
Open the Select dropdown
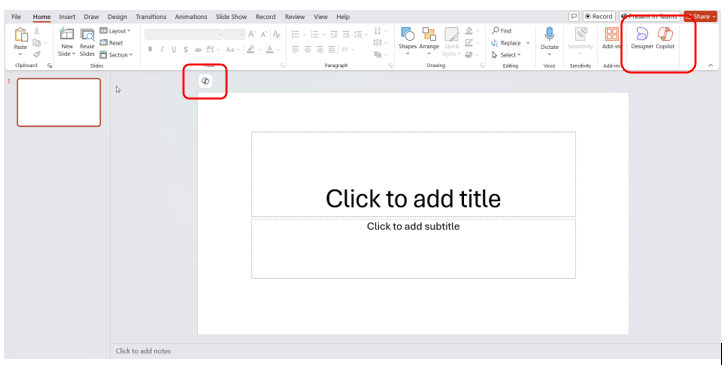click(506, 55)
